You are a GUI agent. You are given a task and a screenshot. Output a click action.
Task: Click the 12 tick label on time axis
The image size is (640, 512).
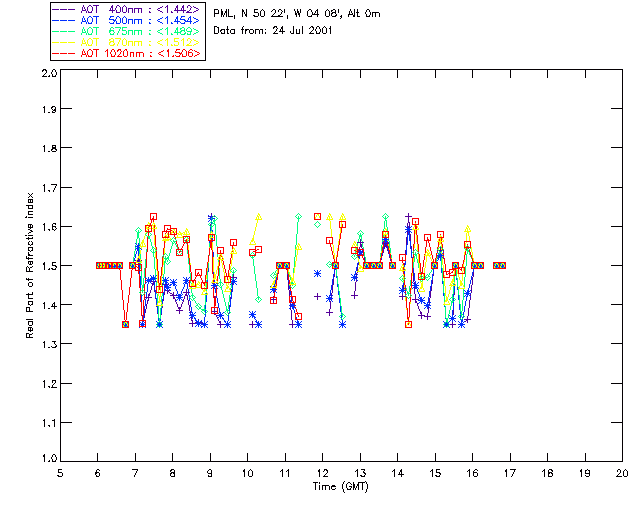click(322, 472)
